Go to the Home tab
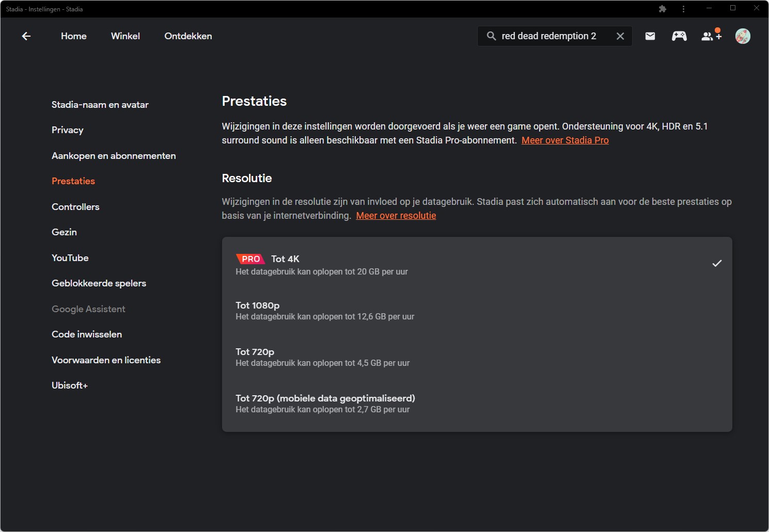Screen dimensions: 769x532 tap(74, 36)
